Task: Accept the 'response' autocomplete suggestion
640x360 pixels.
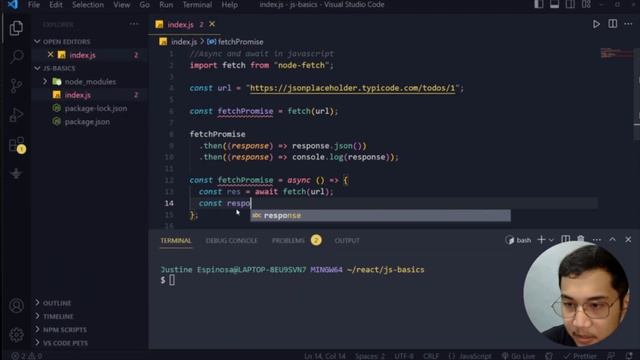Action: [x=380, y=216]
